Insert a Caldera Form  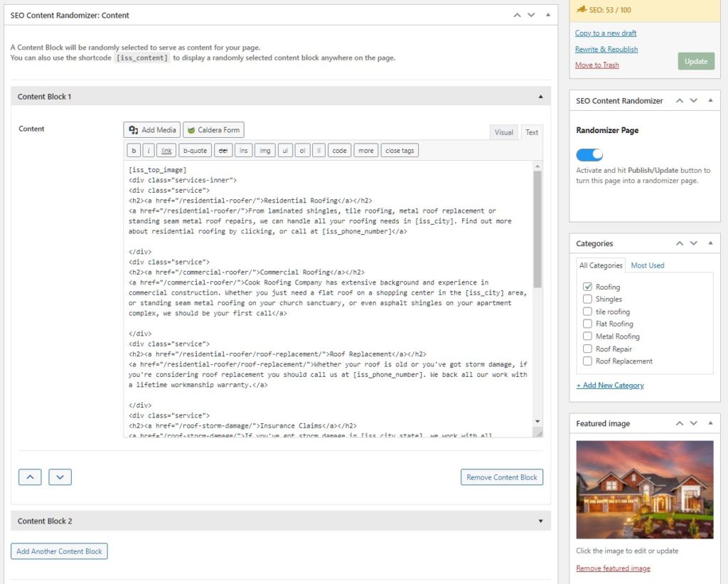pyautogui.click(x=213, y=129)
